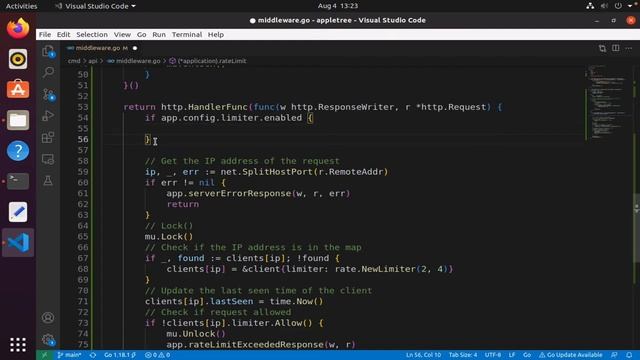The height and width of the screenshot is (360, 640).
Task: Click empty line 55 in the editor
Action: tap(339, 129)
